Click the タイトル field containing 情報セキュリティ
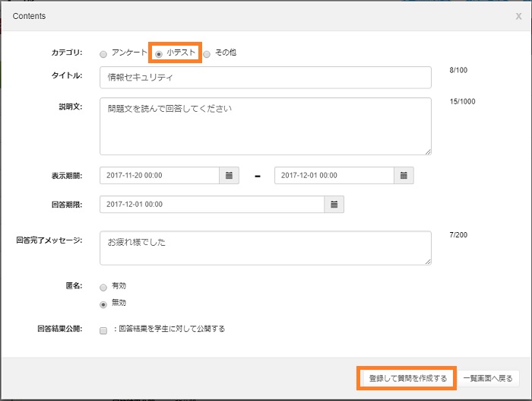532x401 pixels. click(x=265, y=78)
